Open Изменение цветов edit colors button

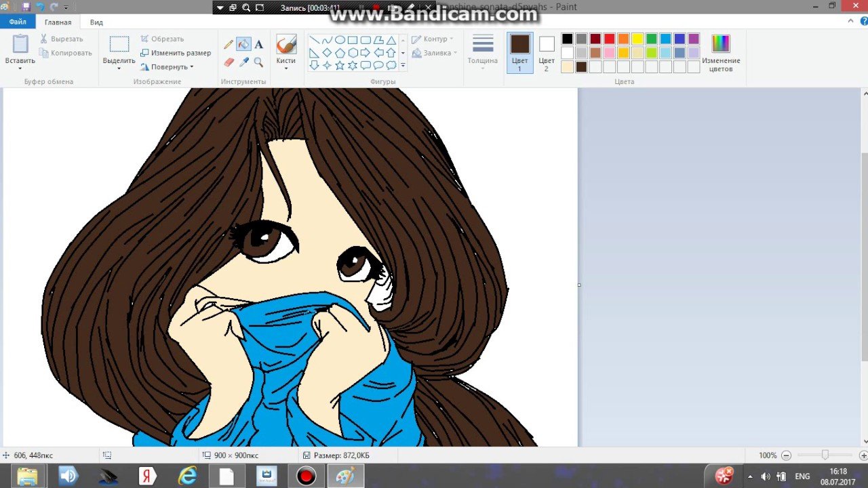(x=720, y=52)
